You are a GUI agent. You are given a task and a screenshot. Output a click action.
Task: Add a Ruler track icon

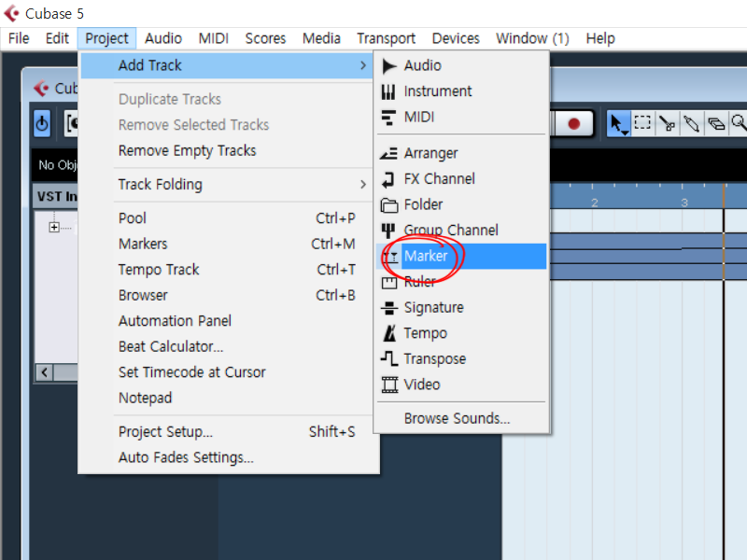click(388, 283)
